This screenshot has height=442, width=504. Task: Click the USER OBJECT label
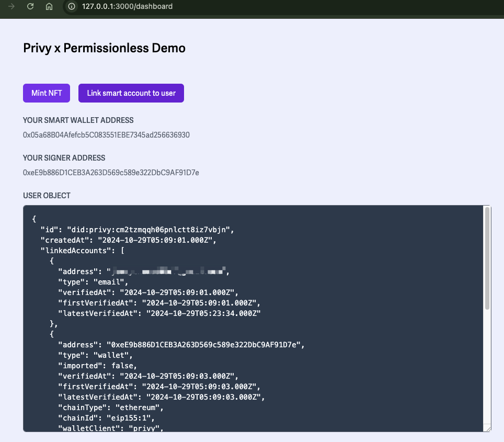[47, 196]
